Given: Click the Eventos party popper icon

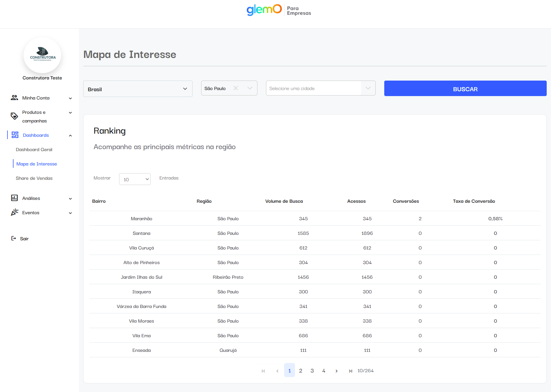Looking at the screenshot, I should pyautogui.click(x=14, y=212).
